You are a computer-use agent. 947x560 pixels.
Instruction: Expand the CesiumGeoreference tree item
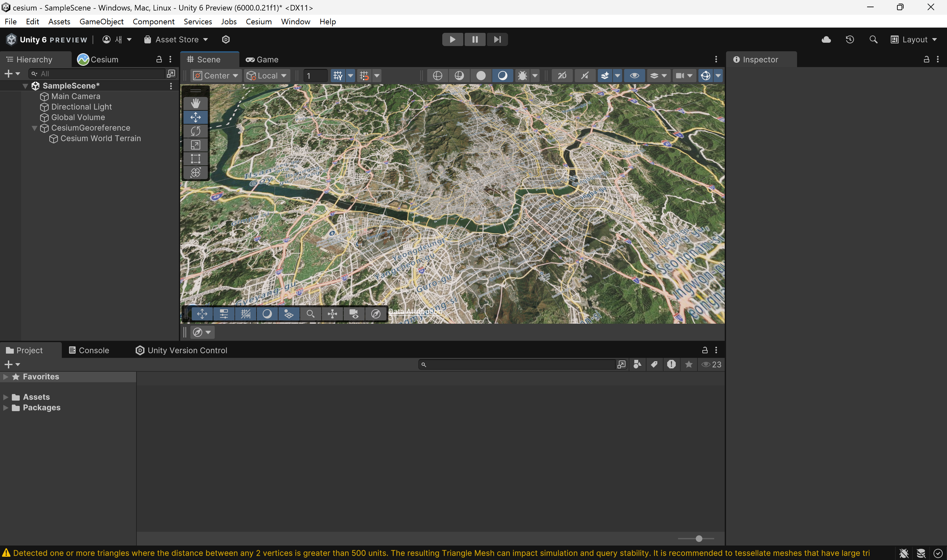coord(35,127)
